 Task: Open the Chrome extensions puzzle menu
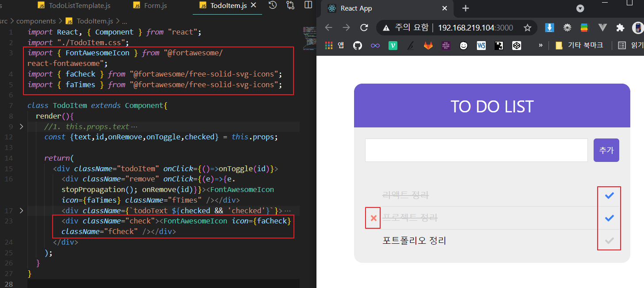coord(620,27)
